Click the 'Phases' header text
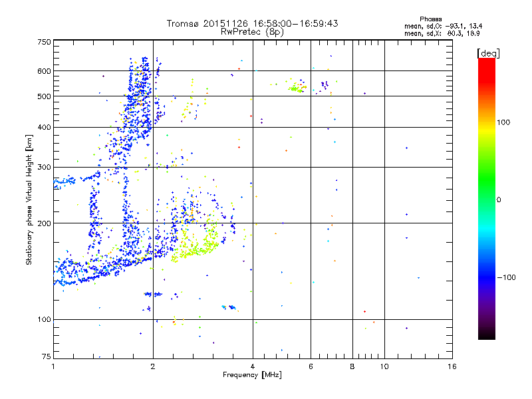This screenshot has width=532, height=399. (430, 19)
